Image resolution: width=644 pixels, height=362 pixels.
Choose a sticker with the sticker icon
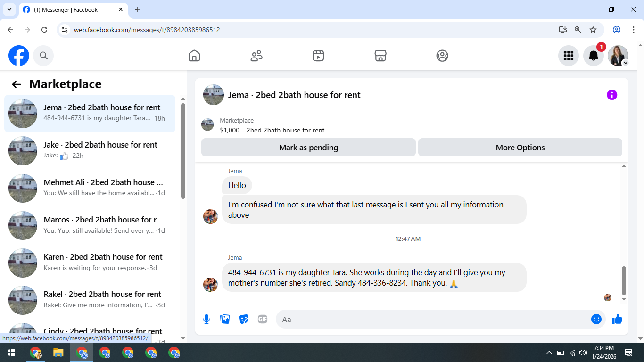[244, 319]
